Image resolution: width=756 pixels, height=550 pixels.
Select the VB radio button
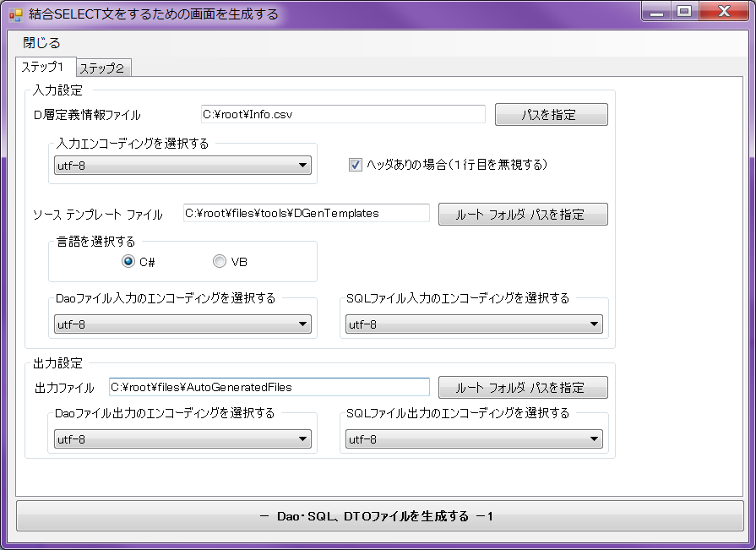pyautogui.click(x=220, y=261)
